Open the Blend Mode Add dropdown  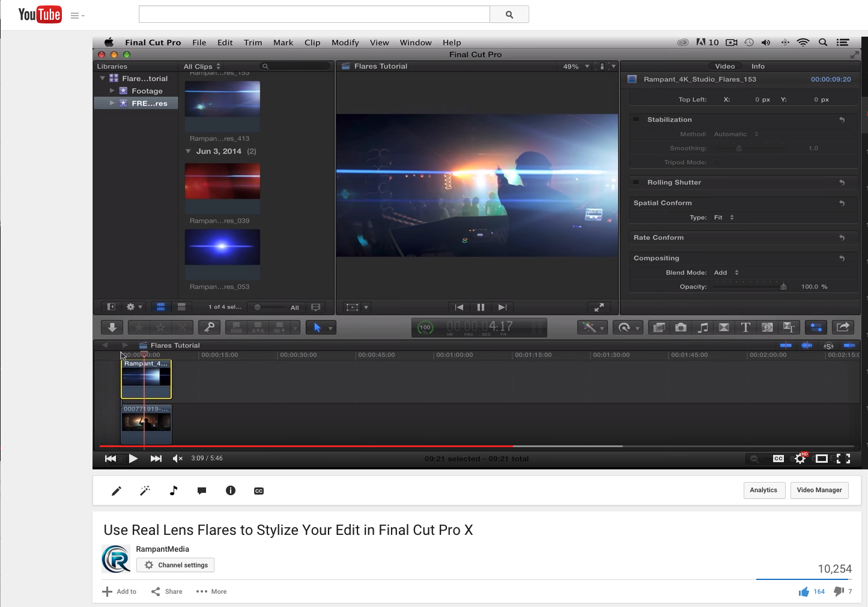tap(726, 273)
